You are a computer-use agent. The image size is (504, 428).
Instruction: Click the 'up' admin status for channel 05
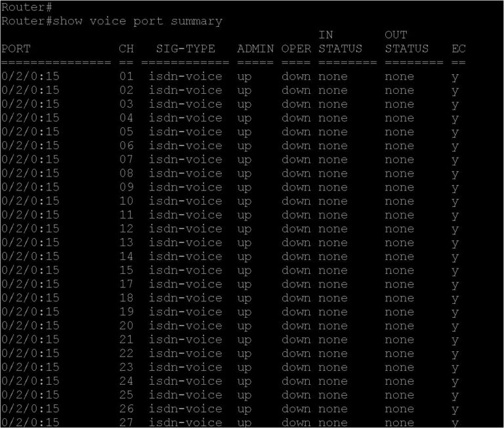[x=244, y=132]
